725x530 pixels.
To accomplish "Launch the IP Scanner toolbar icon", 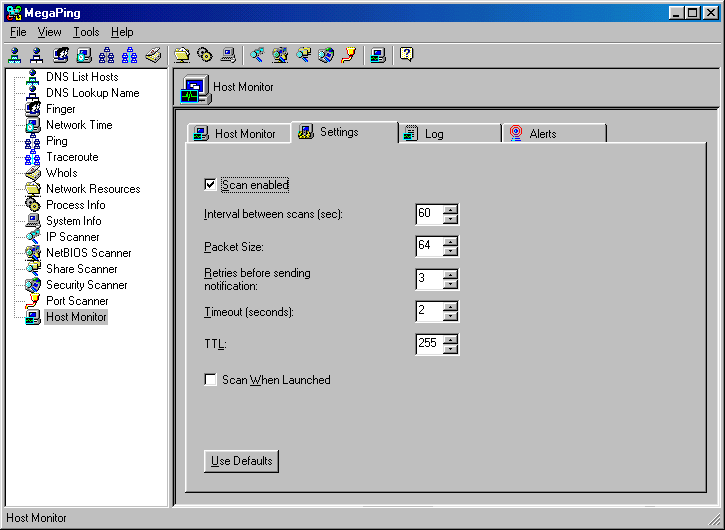I will pos(257,55).
